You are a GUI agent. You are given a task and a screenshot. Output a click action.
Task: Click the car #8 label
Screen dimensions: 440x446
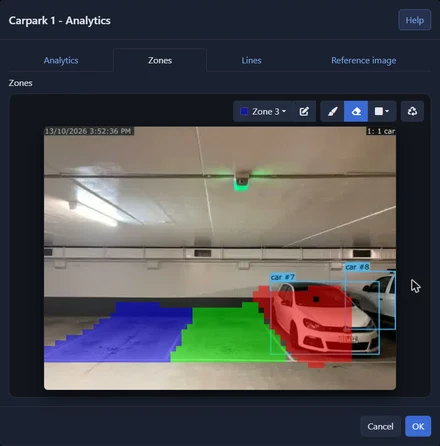pyautogui.click(x=357, y=267)
